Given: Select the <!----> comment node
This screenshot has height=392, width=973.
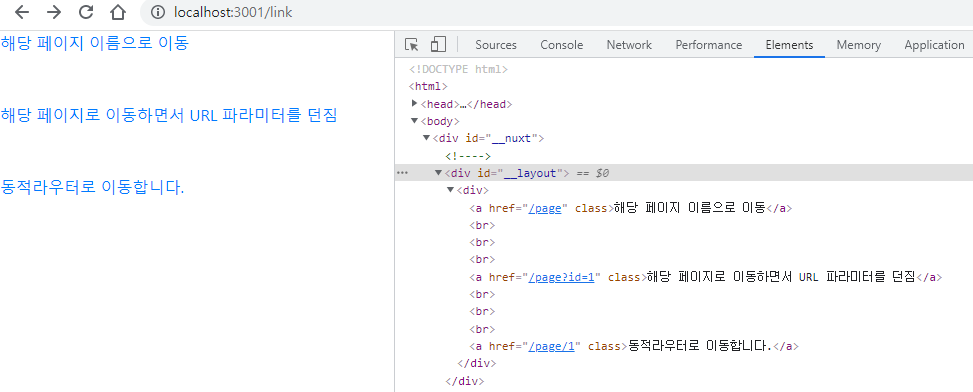Looking at the screenshot, I should (468, 156).
